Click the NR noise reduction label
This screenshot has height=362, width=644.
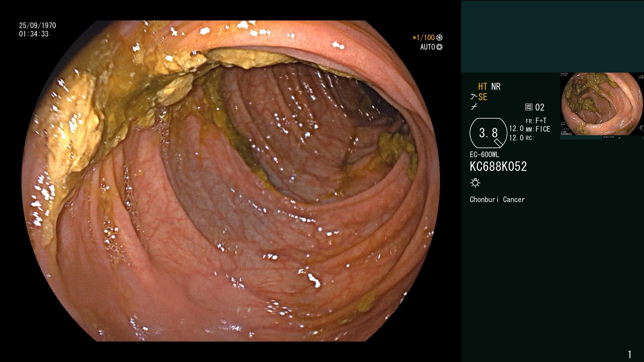tap(496, 86)
